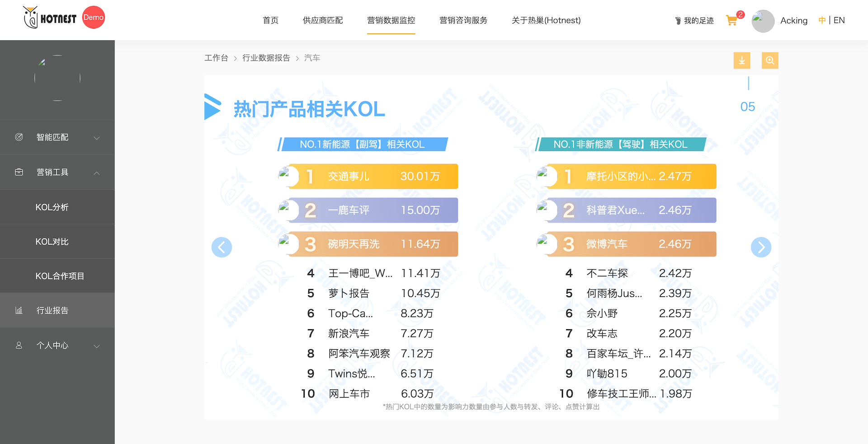This screenshot has height=444, width=868.
Task: Click the 行业数据报告 breadcrumb link
Action: click(x=266, y=58)
